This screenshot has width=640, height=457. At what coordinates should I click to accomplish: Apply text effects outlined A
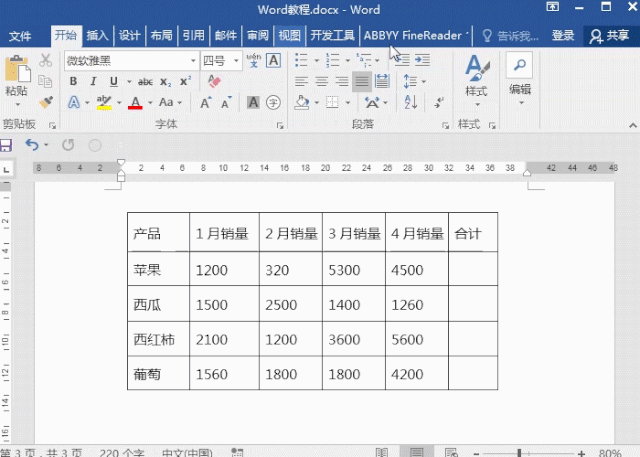click(74, 102)
